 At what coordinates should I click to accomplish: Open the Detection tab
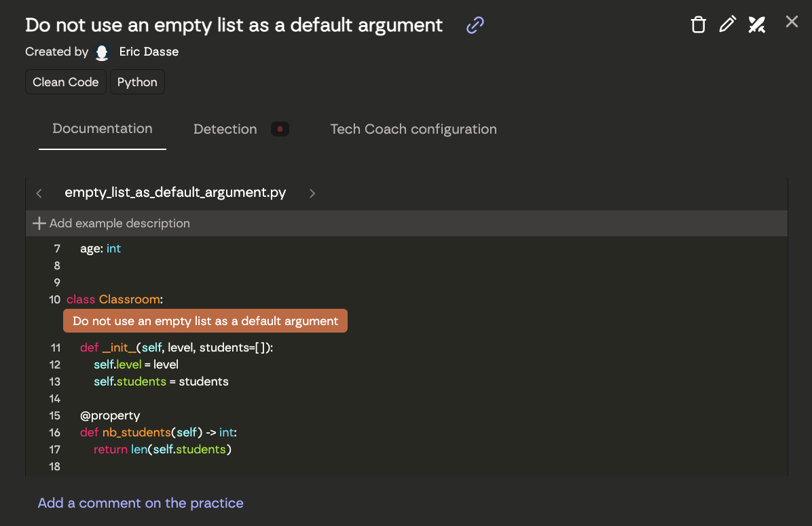click(x=225, y=129)
